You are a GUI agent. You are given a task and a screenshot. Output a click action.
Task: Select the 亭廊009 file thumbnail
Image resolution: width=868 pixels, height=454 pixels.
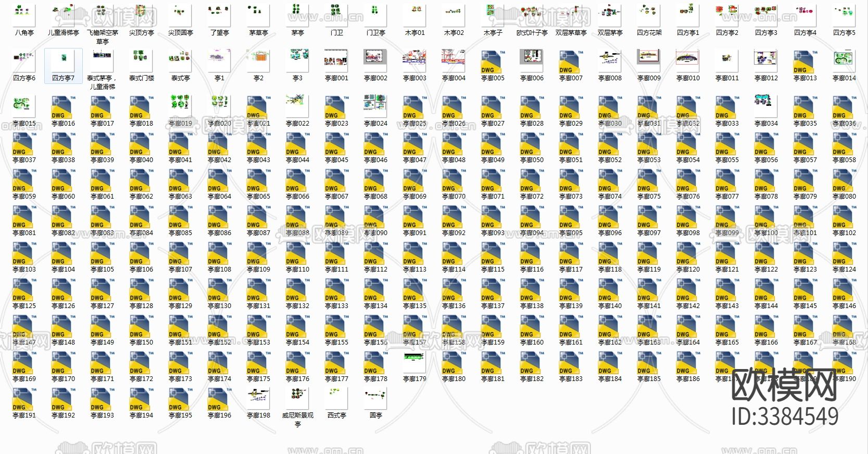tap(649, 60)
